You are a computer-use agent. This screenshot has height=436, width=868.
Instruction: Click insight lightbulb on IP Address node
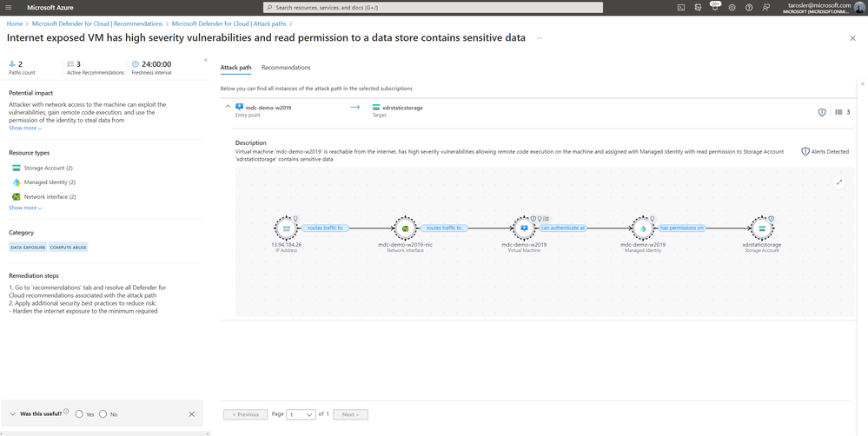(x=295, y=219)
